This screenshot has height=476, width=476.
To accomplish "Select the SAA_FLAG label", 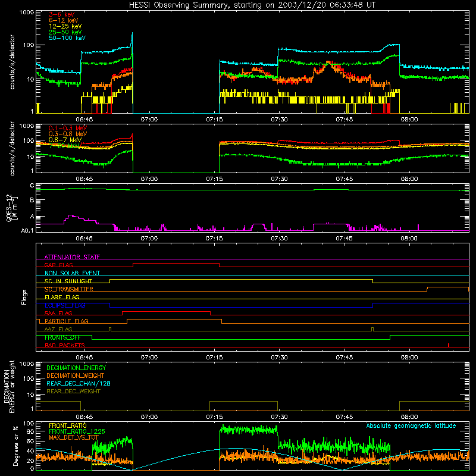I will (x=58, y=313).
